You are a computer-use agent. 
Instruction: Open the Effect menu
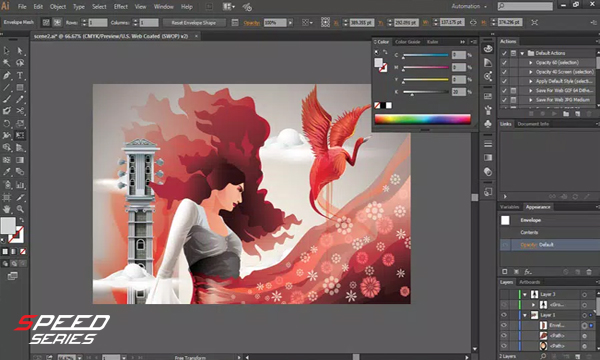[x=121, y=7]
